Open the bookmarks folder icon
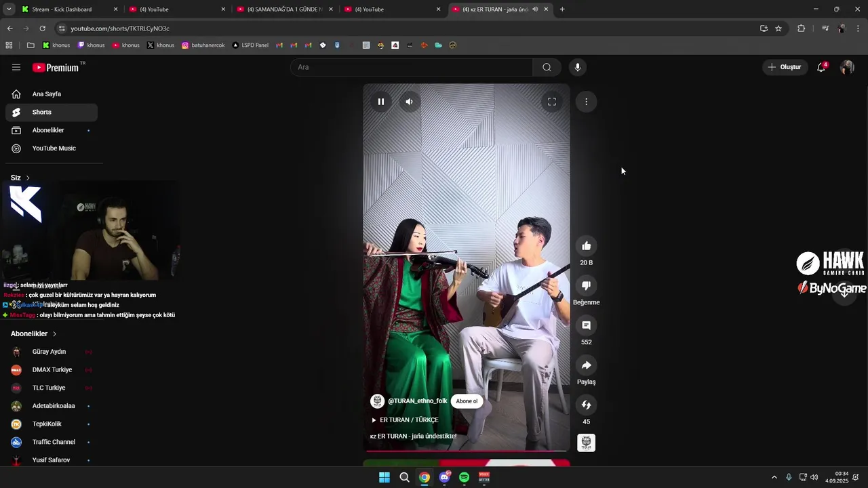 31,45
